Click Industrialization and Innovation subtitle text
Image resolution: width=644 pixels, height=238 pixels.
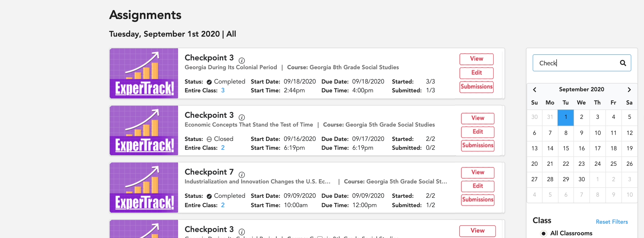pos(257,182)
